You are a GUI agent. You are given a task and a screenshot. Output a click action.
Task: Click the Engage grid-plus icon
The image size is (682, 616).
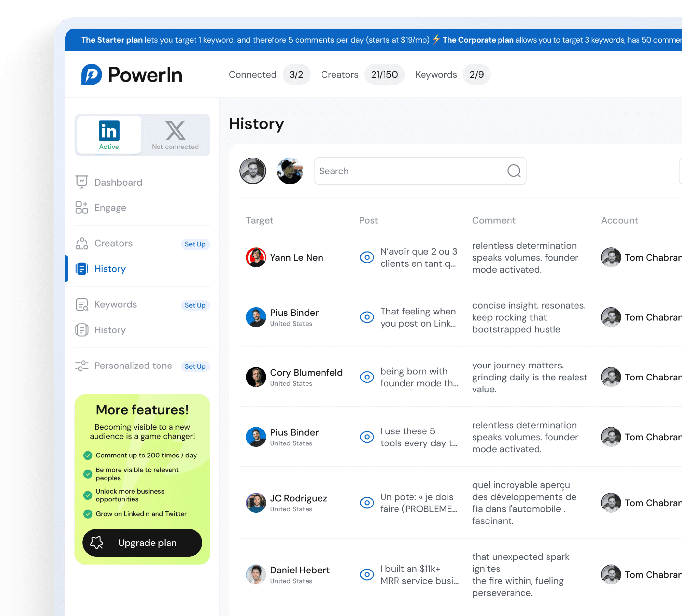(82, 208)
